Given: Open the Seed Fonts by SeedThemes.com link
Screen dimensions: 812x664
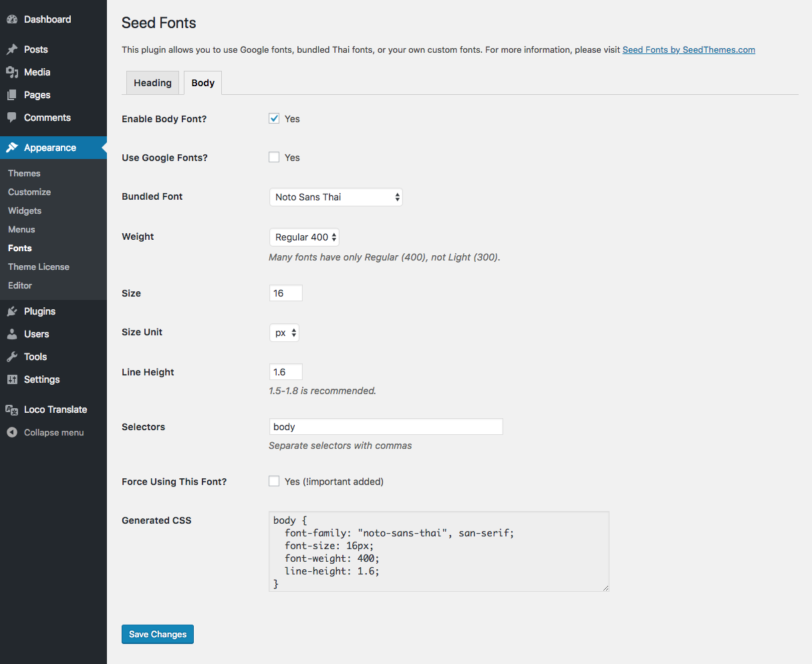Looking at the screenshot, I should [x=688, y=49].
